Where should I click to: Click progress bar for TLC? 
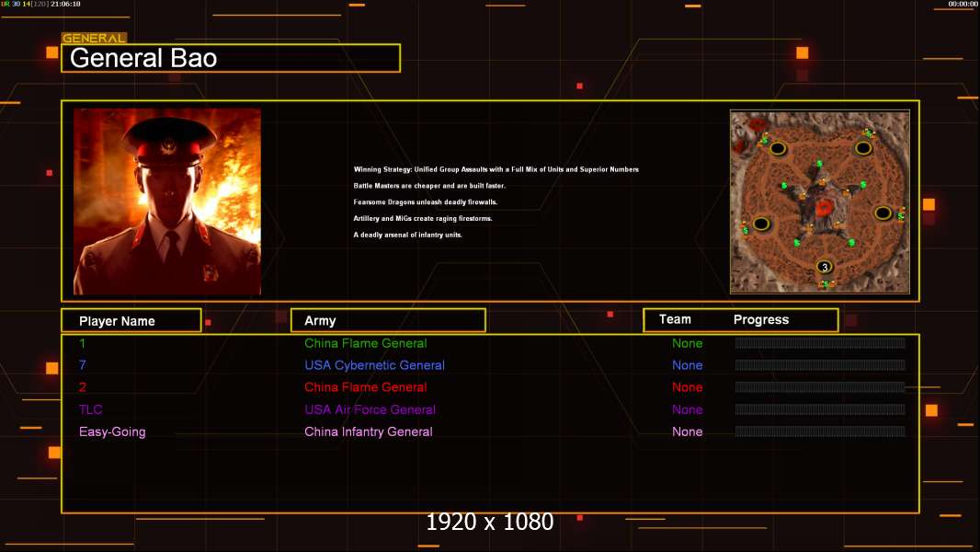pyautogui.click(x=820, y=409)
